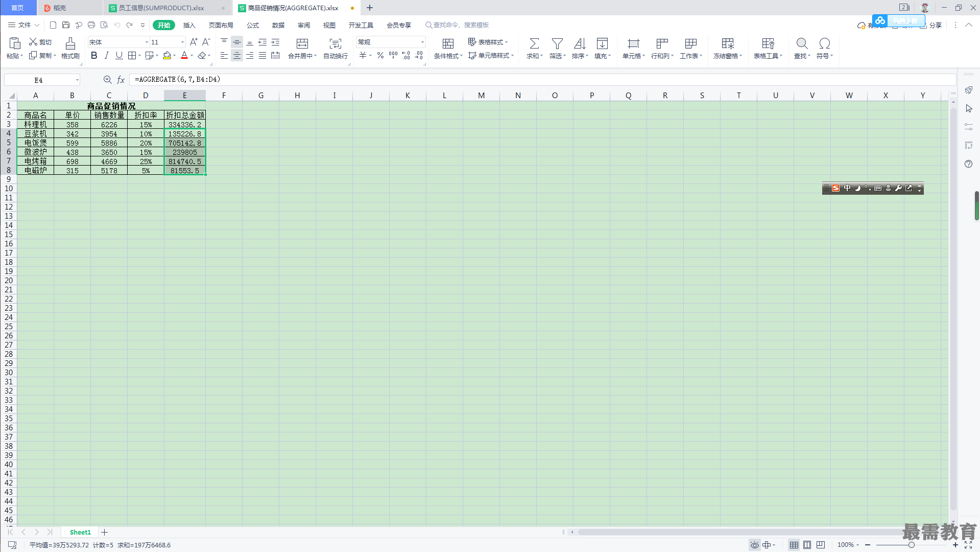This screenshot has width=980, height=552.
Task: Click the Share (分享) button
Action: [931, 25]
